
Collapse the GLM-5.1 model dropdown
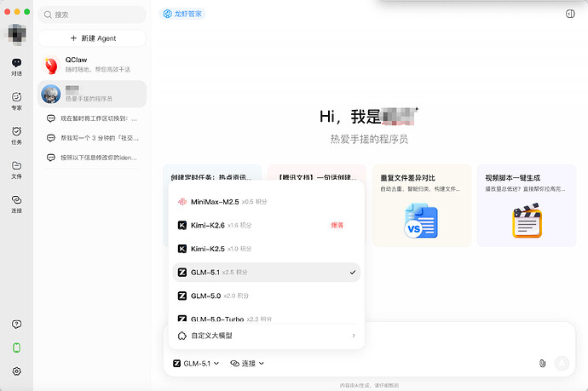coord(196,363)
